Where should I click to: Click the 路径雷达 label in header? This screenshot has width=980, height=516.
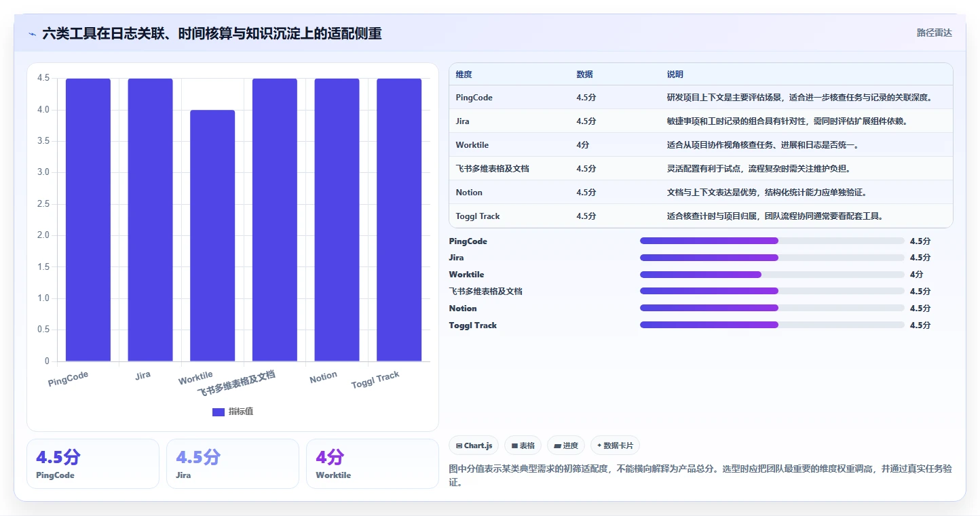click(934, 33)
